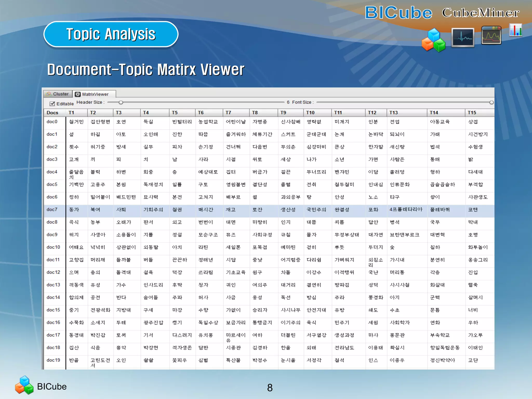Click the doc18 T14 cell '항일독립운동'

445,348
